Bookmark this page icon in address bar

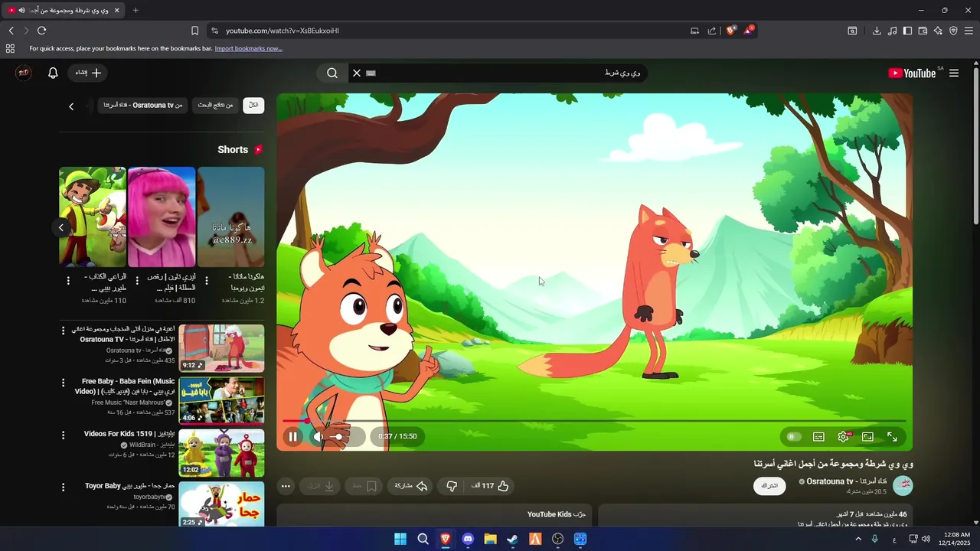pos(194,31)
